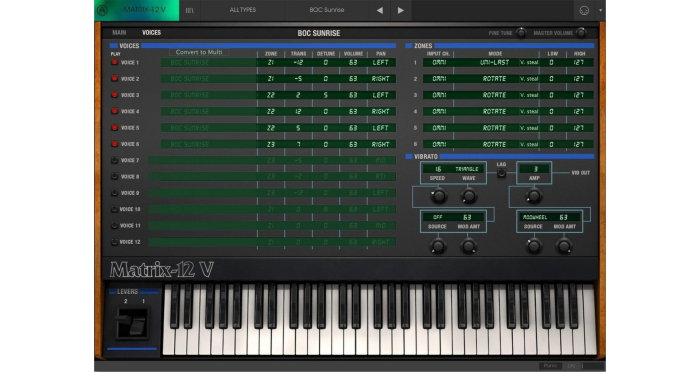Select the Voice 4 BOC SUNRISE patch field
The image size is (700, 372).
pos(208,112)
